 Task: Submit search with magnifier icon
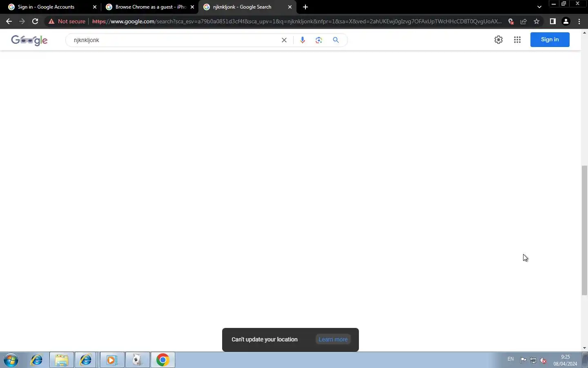336,40
